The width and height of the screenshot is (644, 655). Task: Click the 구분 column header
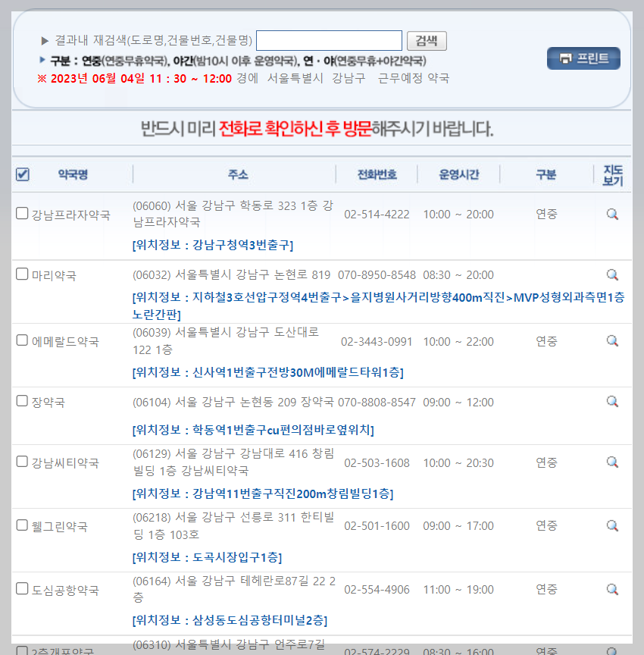(x=546, y=174)
